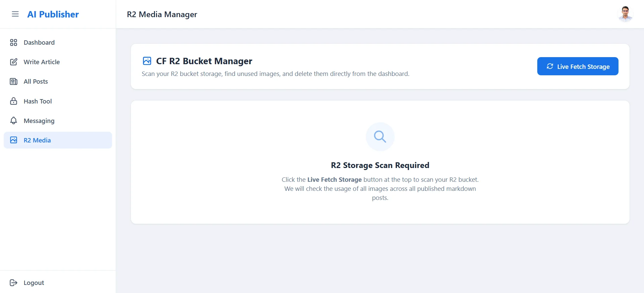Click the 'Scan your R2 bucket storage' description

[276, 74]
